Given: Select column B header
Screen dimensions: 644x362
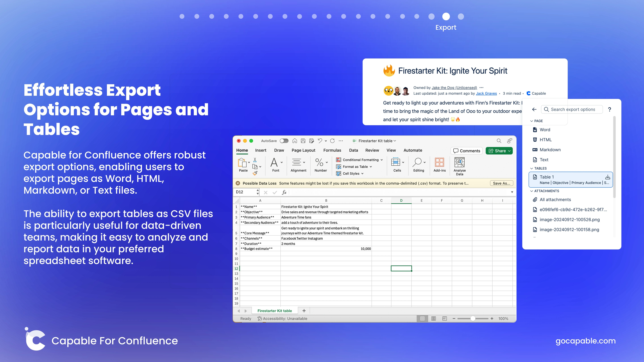Looking at the screenshot, I should coord(326,201).
